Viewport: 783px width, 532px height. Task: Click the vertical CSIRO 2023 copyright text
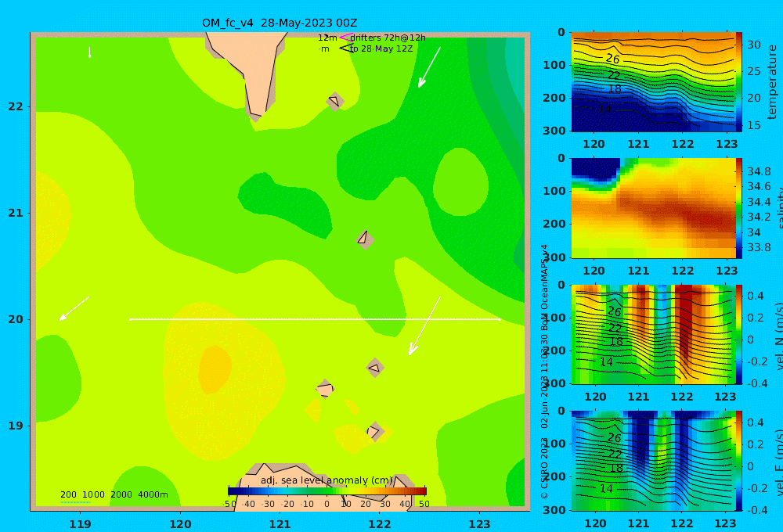545,372
